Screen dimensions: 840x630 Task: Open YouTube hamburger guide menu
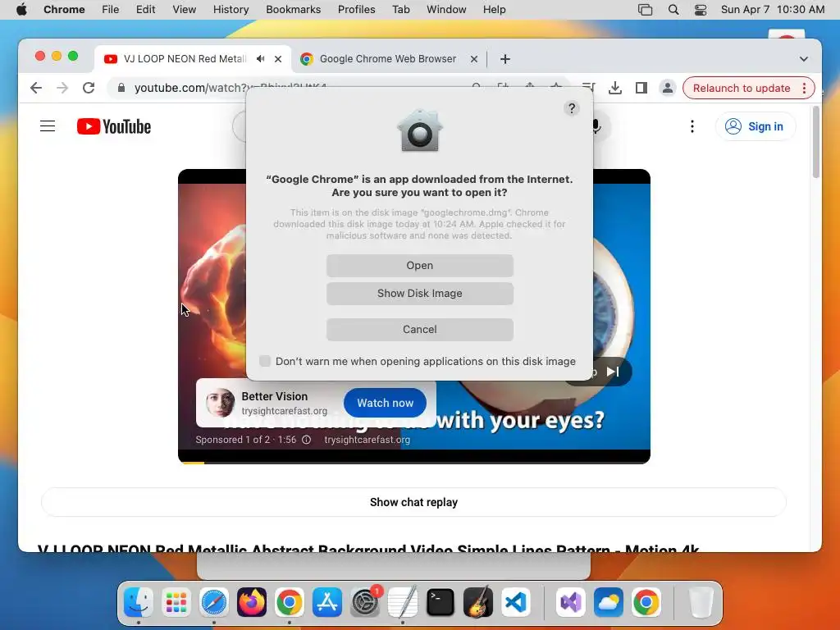tap(48, 126)
